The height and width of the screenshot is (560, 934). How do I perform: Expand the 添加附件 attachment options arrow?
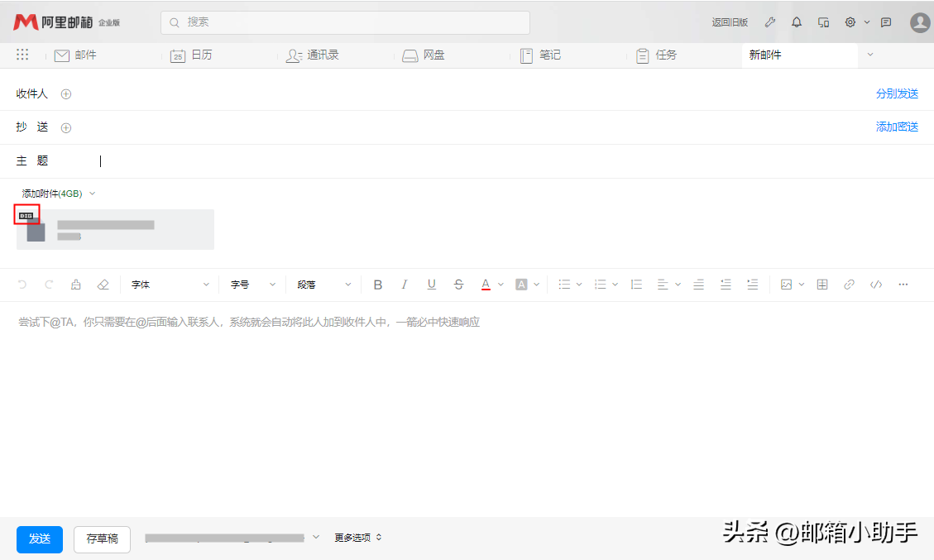92,194
